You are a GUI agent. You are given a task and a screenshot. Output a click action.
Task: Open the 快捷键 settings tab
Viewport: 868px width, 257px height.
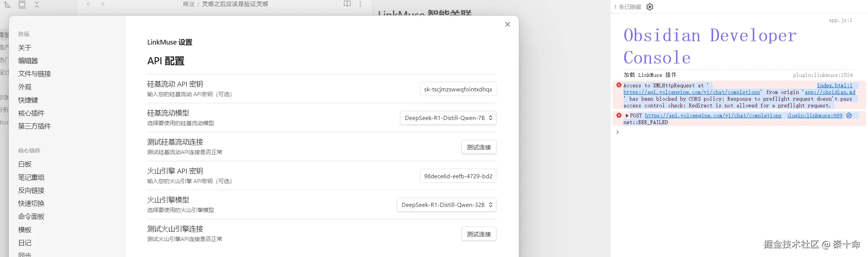(x=28, y=100)
